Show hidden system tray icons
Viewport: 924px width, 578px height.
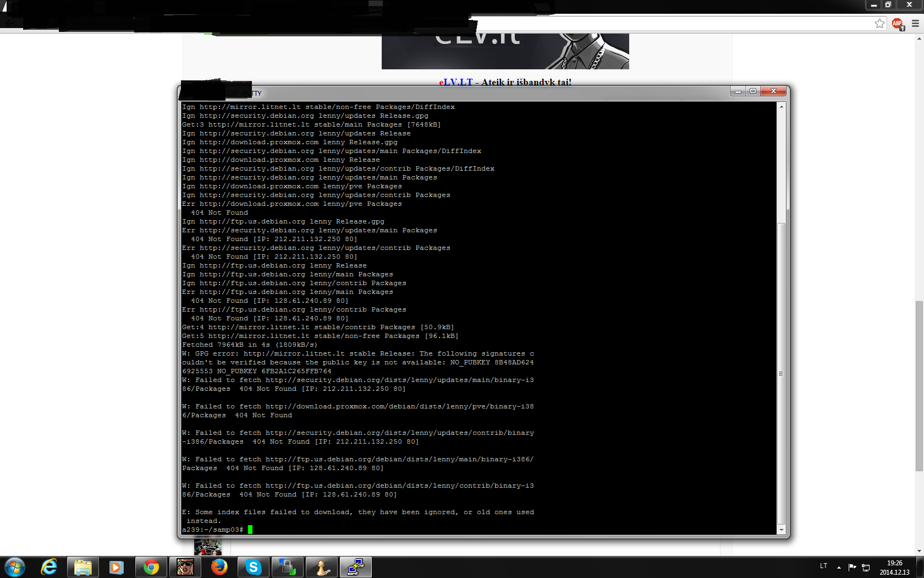point(839,567)
